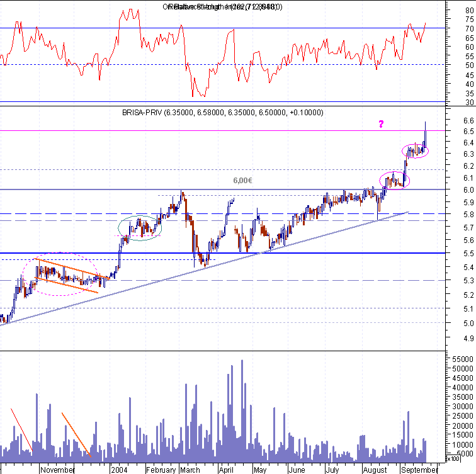This screenshot has width=476, height=474.
Task: Click the x100 volume scale label
Action: click(x=453, y=458)
